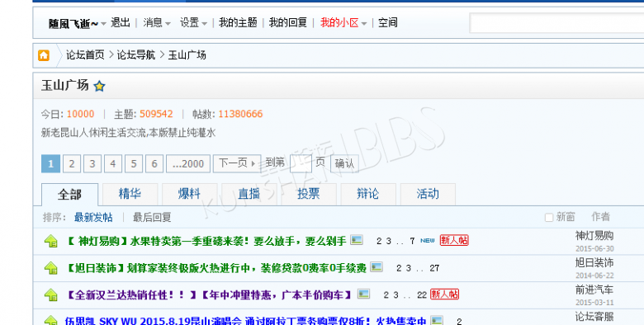Click the 退出 logout link
This screenshot has height=325, width=644.
coord(121,22)
